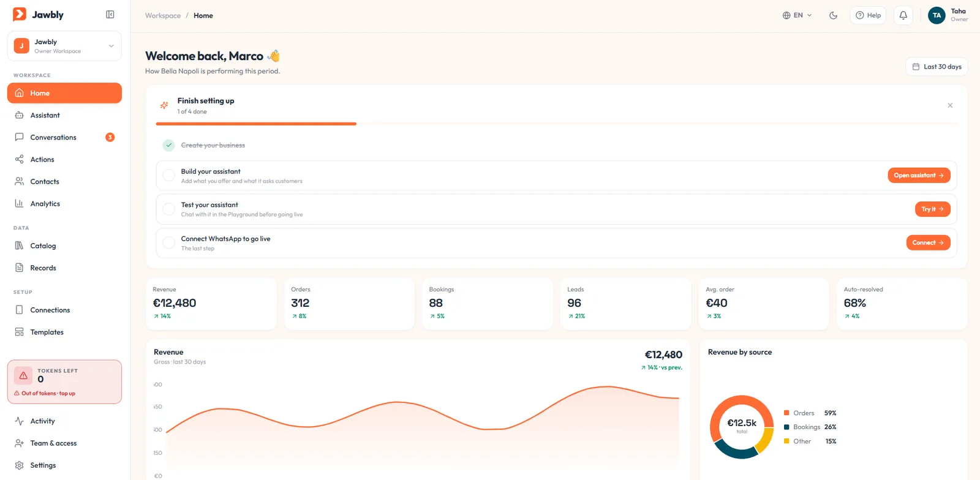Open Conversations in sidebar
The width and height of the screenshot is (980, 480).
pos(64,137)
